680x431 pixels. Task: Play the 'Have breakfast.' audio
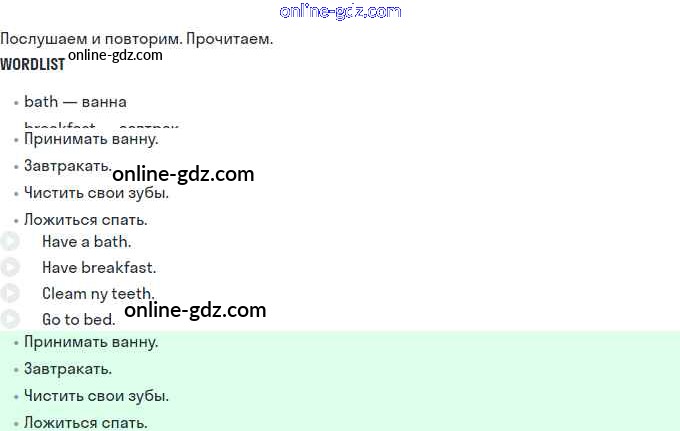click(x=10, y=267)
